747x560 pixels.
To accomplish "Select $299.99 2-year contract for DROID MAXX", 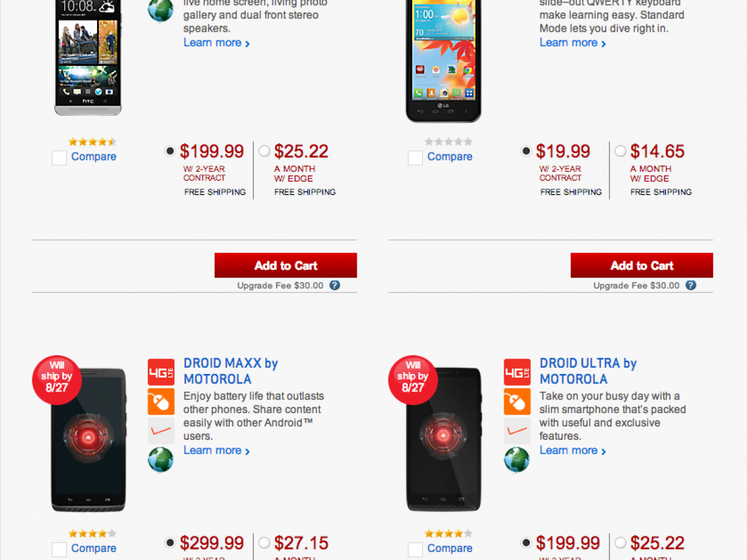I will click(170, 543).
